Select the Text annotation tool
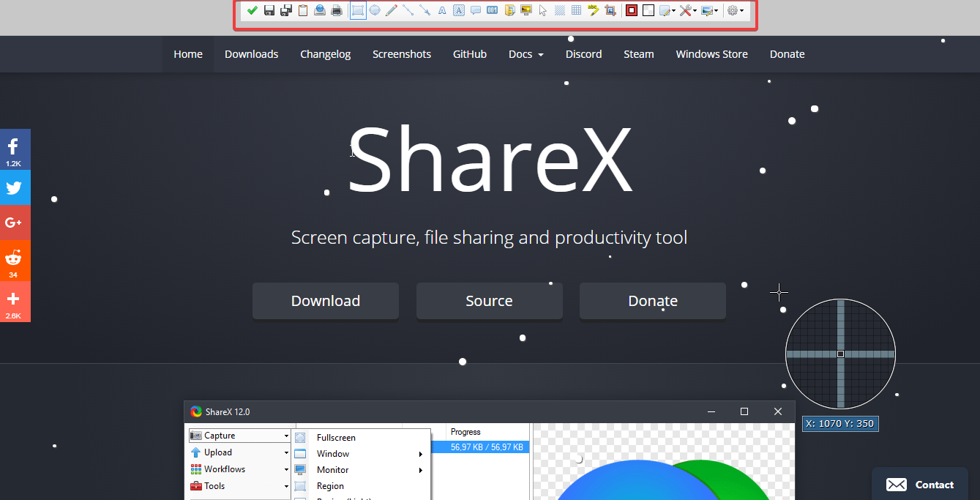The height and width of the screenshot is (500, 980). click(x=441, y=10)
